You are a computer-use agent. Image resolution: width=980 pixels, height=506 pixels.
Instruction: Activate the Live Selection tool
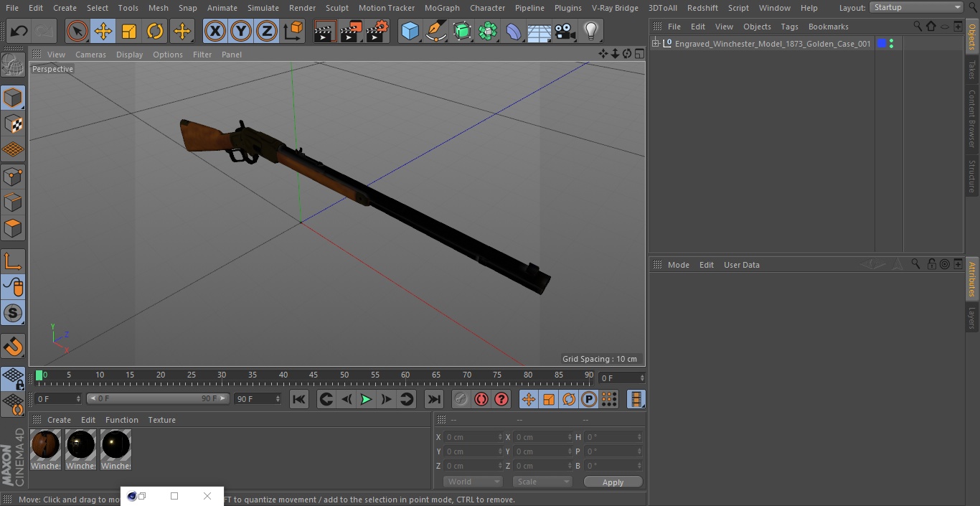77,31
